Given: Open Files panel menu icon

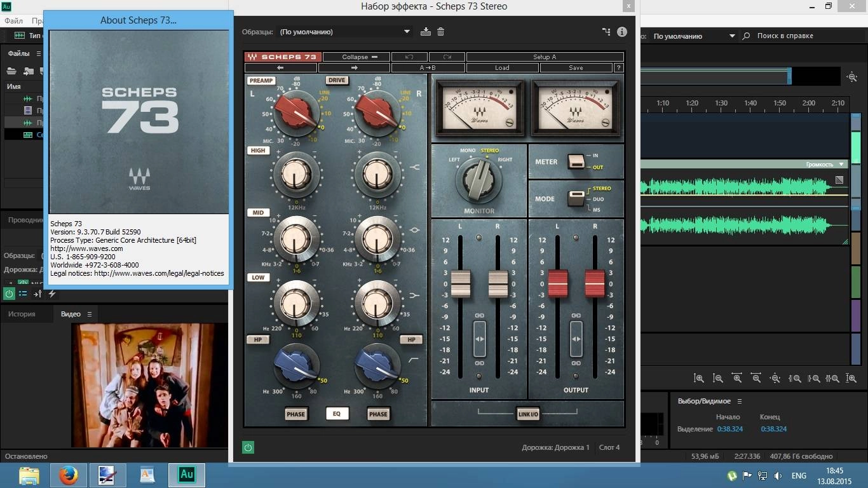Looking at the screenshot, I should (39, 54).
